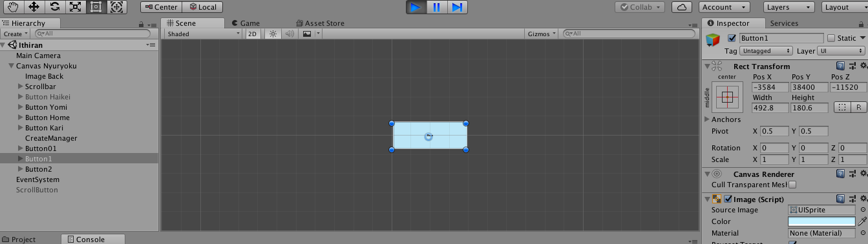
Task: Select the Rect Transform tool
Action: click(96, 7)
